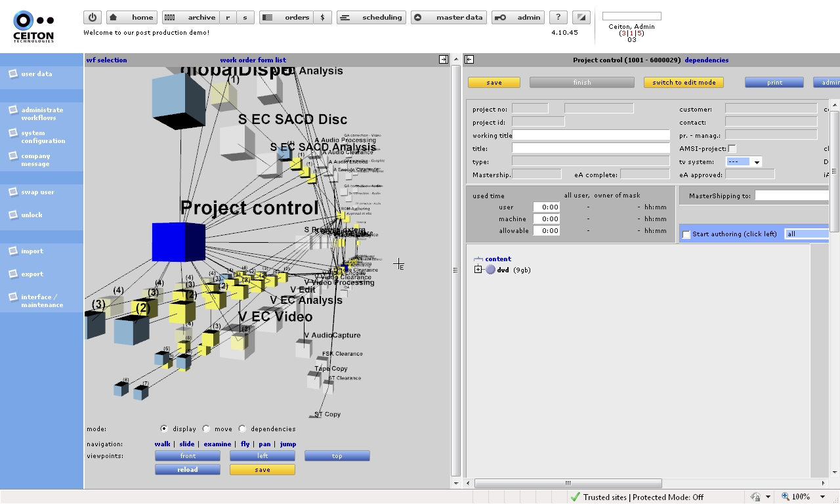Click the contrast toggle icon beside help

(x=580, y=18)
